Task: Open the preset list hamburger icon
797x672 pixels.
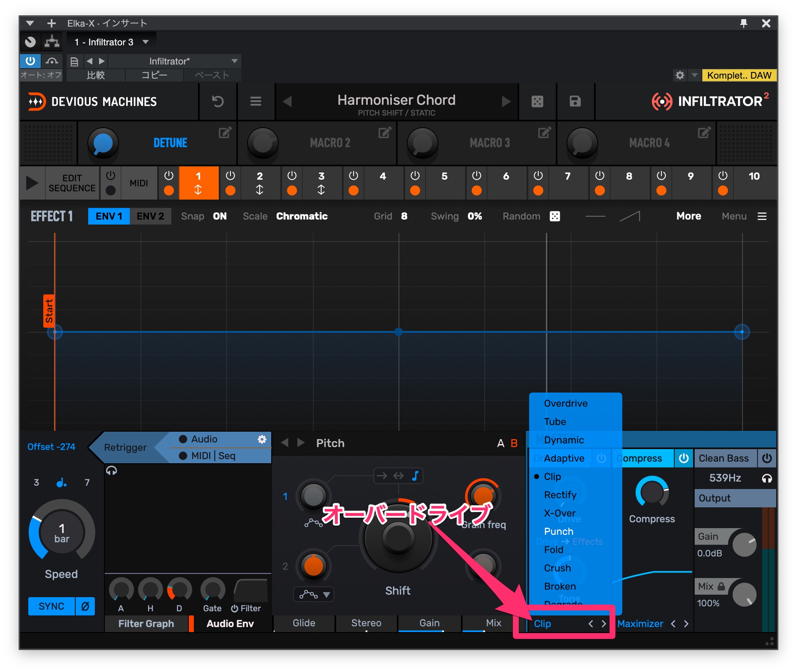Action: 255,101
